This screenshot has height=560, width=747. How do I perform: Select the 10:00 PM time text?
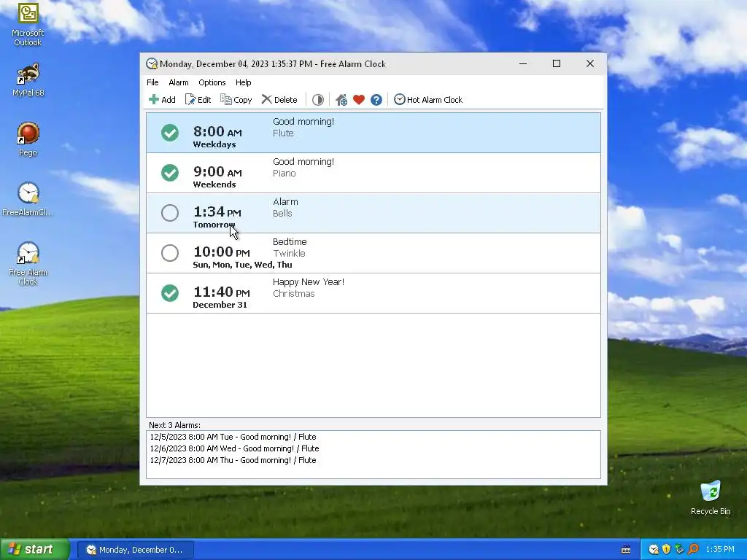pyautogui.click(x=221, y=252)
